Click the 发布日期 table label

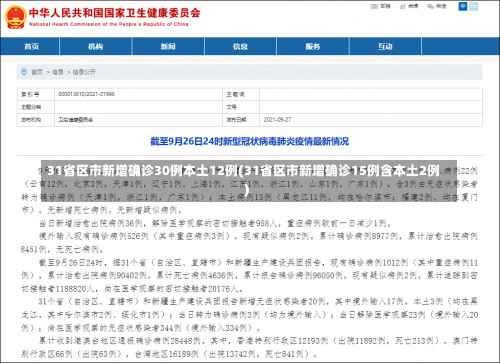coord(236,120)
